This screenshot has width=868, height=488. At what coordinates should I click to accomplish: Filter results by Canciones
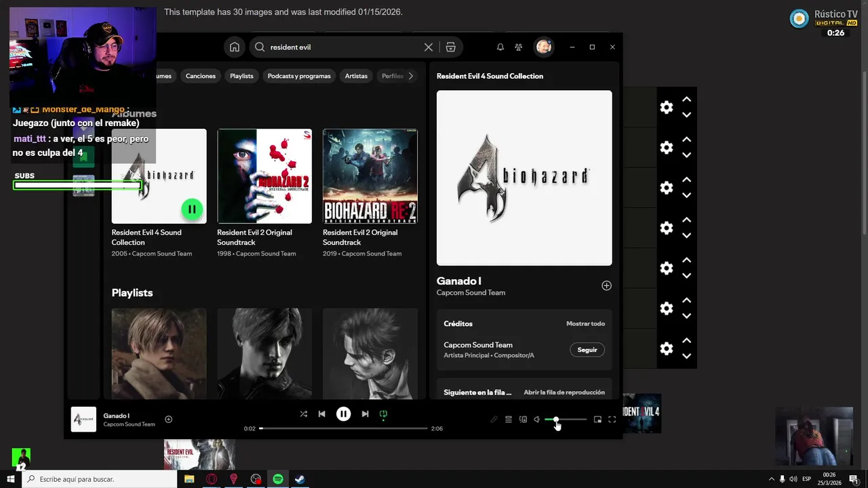pyautogui.click(x=201, y=76)
